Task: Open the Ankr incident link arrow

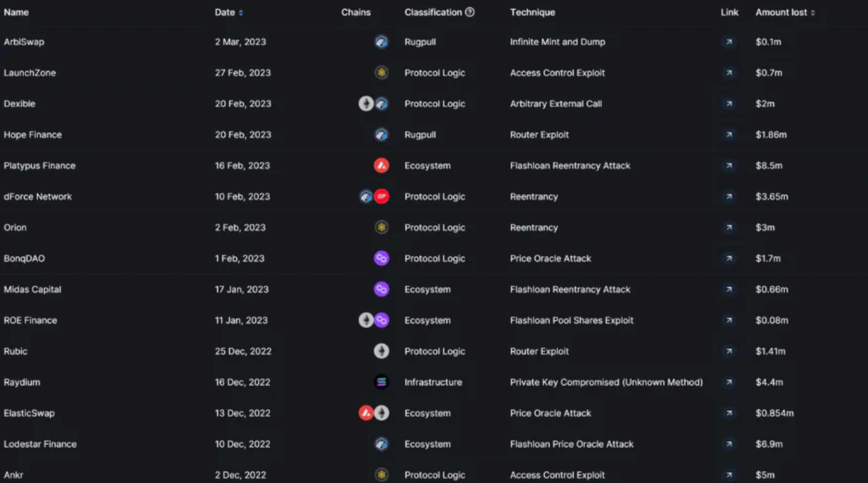Action: coord(729,475)
